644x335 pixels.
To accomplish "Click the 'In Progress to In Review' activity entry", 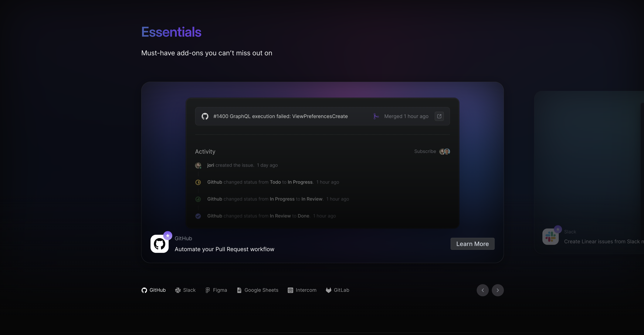I will [x=278, y=199].
